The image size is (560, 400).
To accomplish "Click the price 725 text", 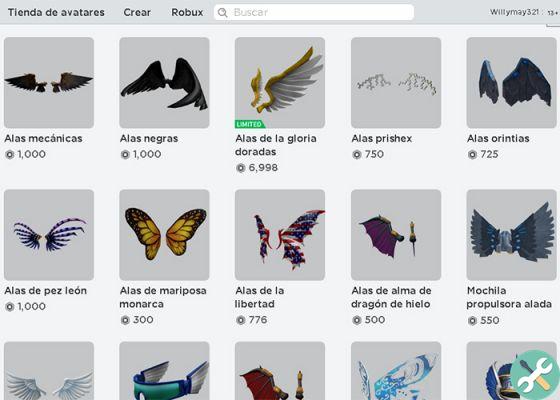I will [x=489, y=154].
